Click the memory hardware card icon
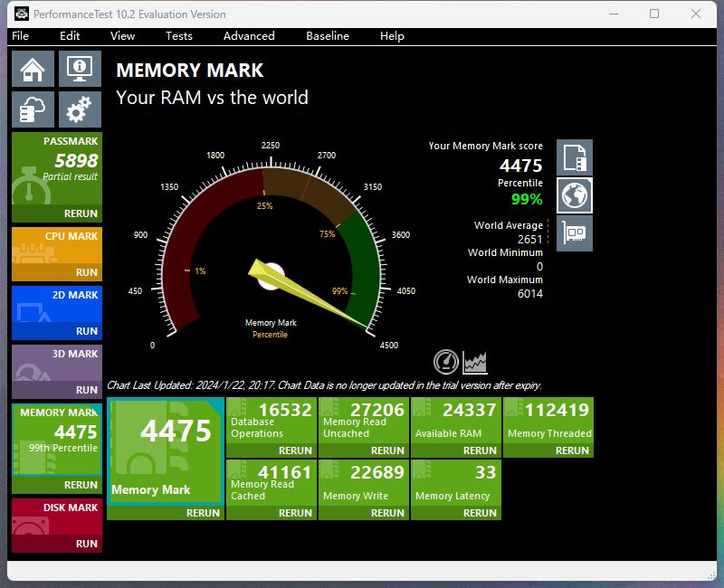The width and height of the screenshot is (724, 588). tap(575, 233)
